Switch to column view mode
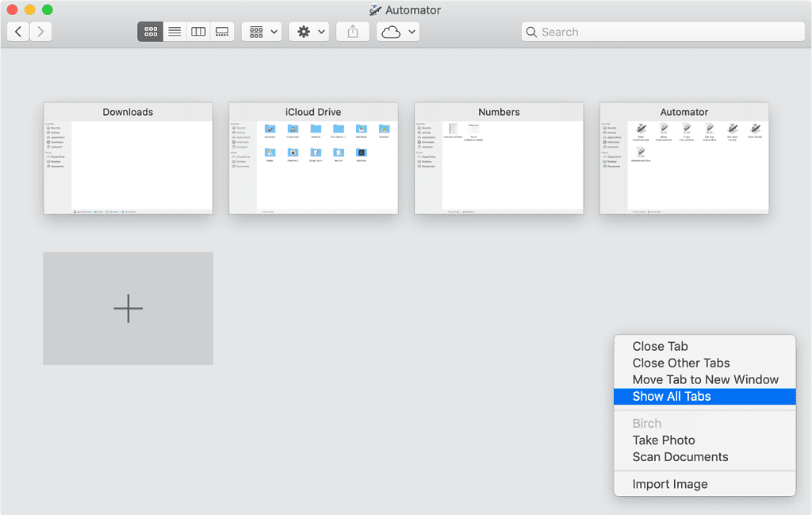812x515 pixels. point(198,31)
